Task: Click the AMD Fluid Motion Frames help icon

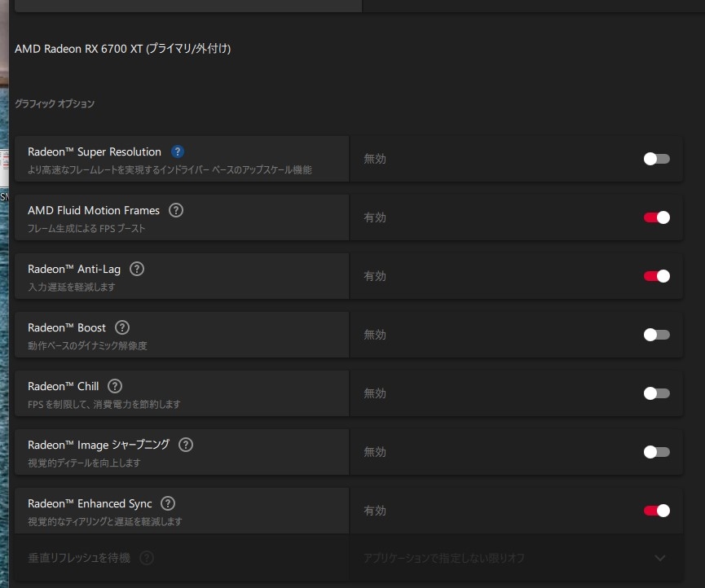Action: [176, 210]
